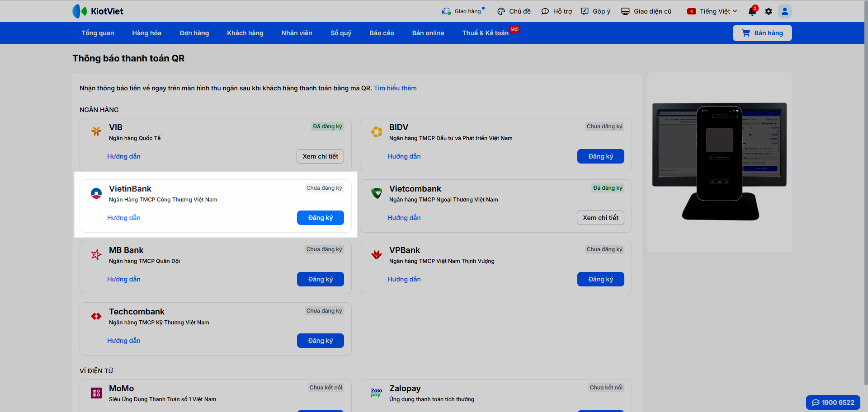Open Hướng dẫn link for VPBank
The width and height of the screenshot is (868, 412).
pos(404,279)
